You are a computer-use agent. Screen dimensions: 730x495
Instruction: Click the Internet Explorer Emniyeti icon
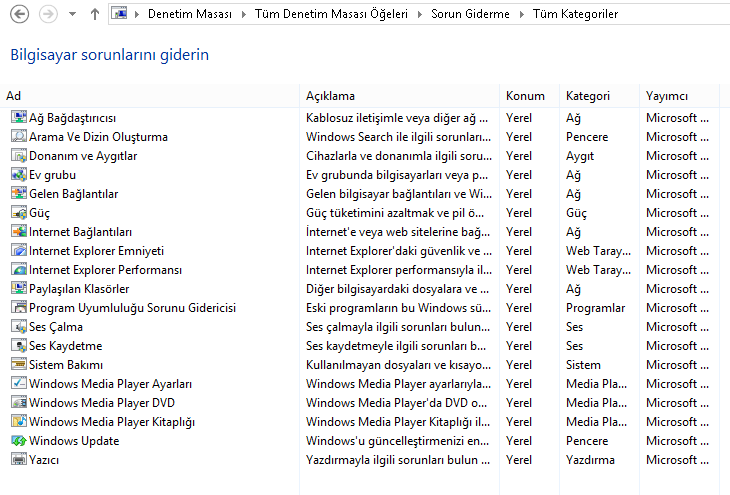click(x=18, y=251)
